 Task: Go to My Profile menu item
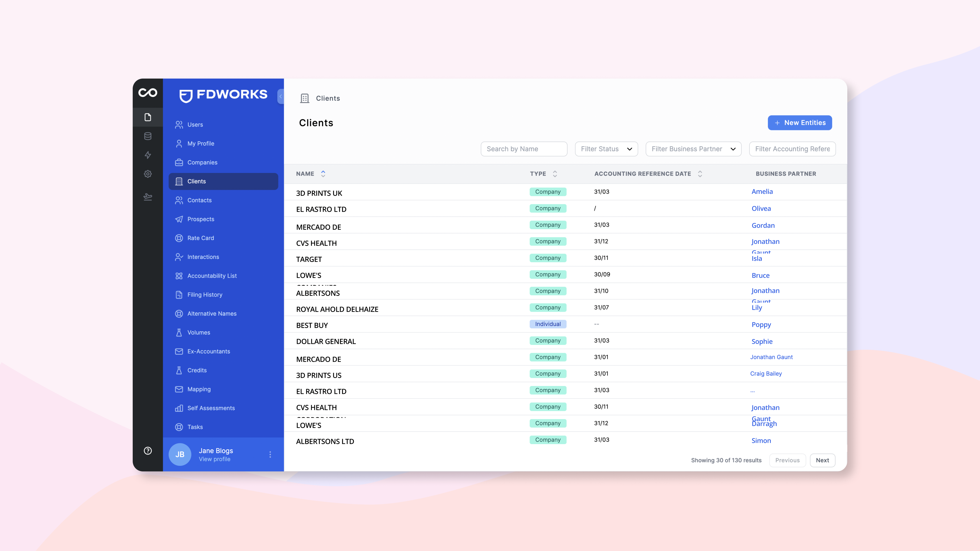click(x=223, y=143)
